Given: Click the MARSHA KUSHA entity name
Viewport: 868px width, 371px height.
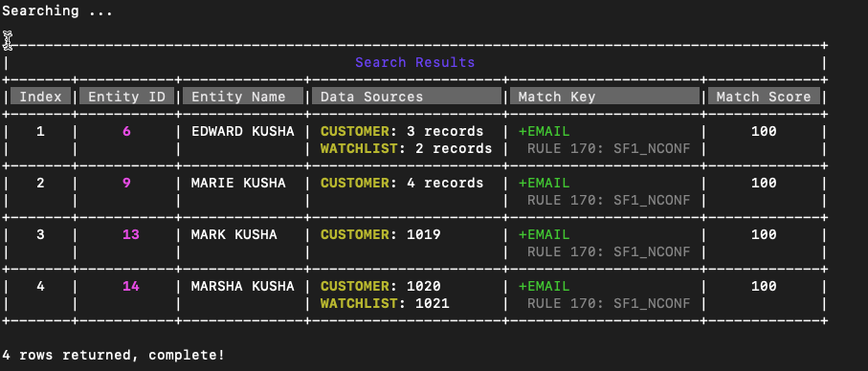Looking at the screenshot, I should coord(242,286).
